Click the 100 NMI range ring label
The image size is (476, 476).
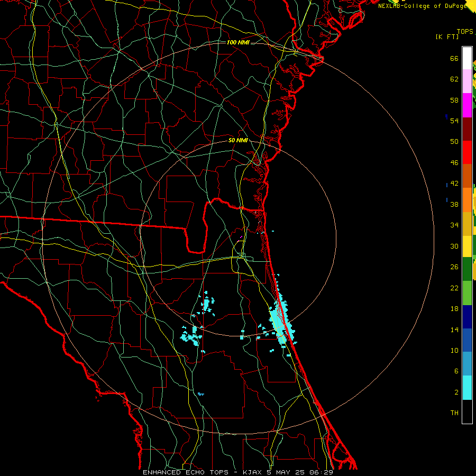pos(238,42)
